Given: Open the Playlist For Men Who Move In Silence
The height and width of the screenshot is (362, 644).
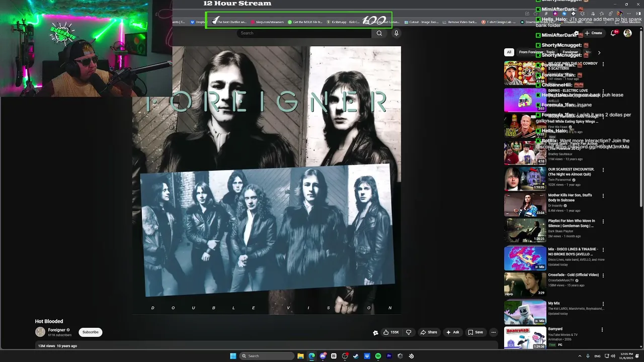Looking at the screenshot, I should click(x=572, y=223).
